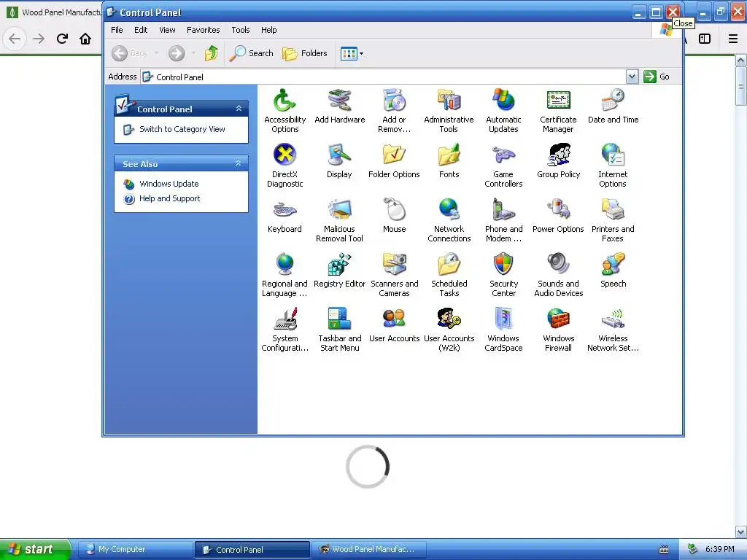Open Automatic Updates icon
The height and width of the screenshot is (560, 747).
coord(503,111)
